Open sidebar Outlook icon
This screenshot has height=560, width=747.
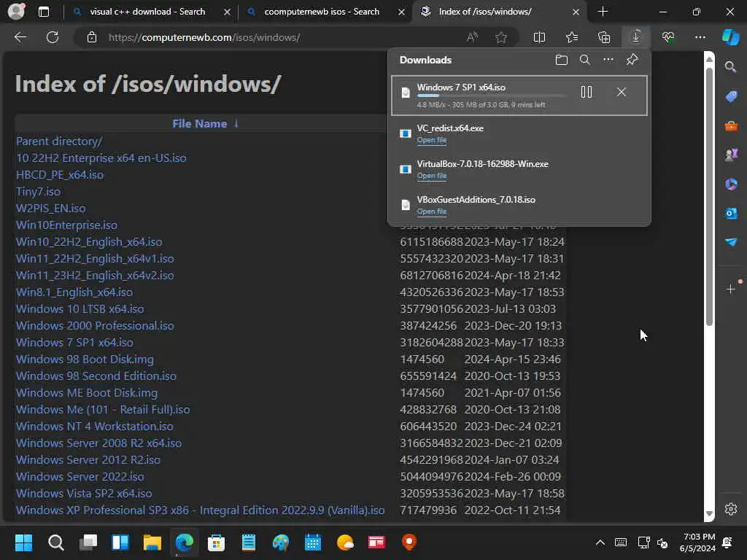click(x=731, y=214)
